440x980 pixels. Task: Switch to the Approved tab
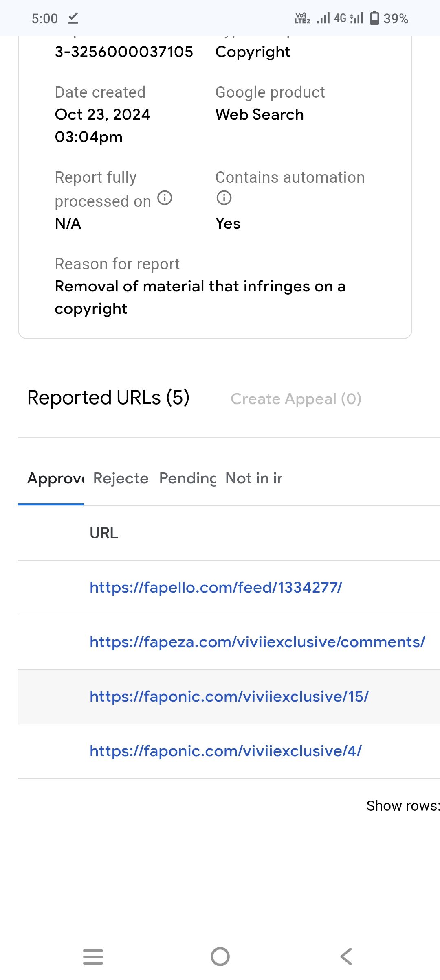point(55,479)
